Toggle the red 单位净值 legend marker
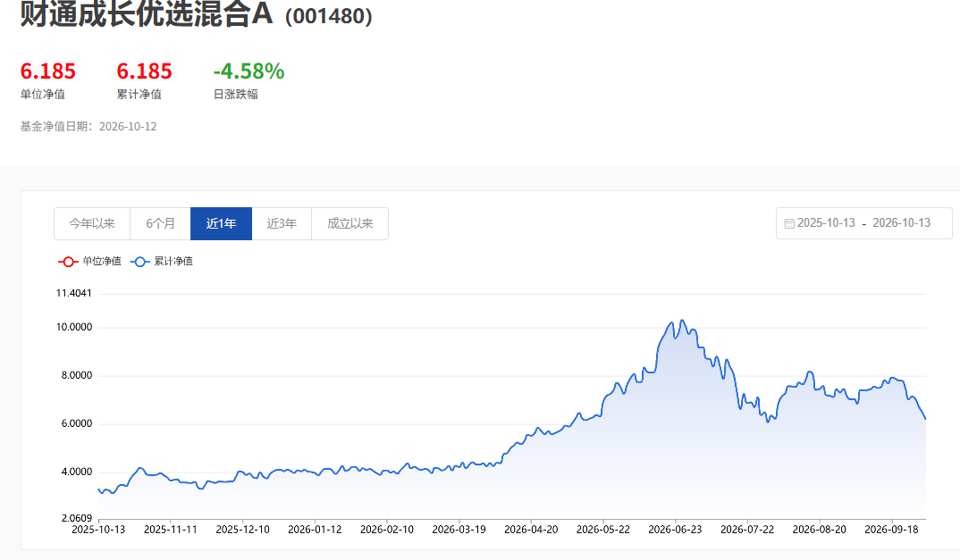The image size is (960, 560). point(67,262)
